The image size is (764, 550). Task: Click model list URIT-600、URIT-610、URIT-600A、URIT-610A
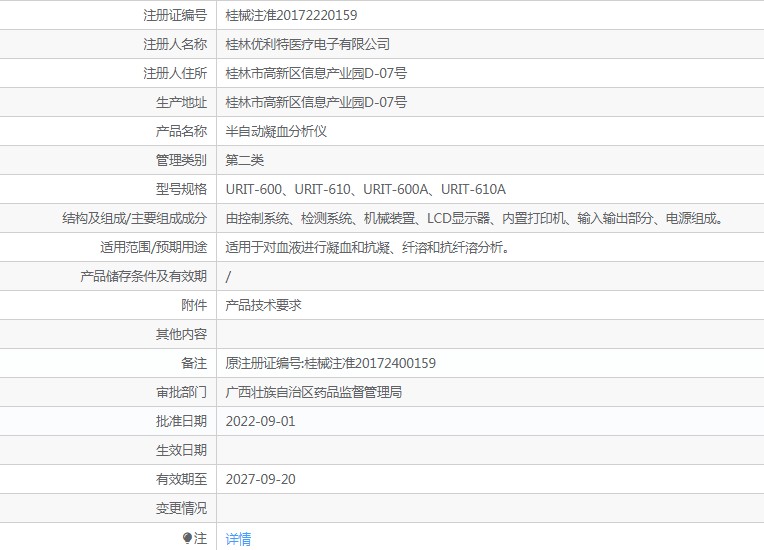click(x=365, y=189)
